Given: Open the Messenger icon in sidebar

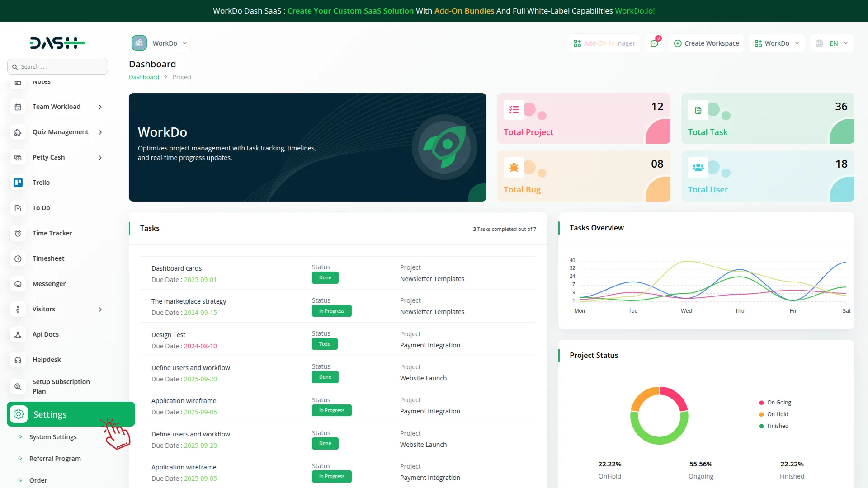Looking at the screenshot, I should tap(18, 284).
